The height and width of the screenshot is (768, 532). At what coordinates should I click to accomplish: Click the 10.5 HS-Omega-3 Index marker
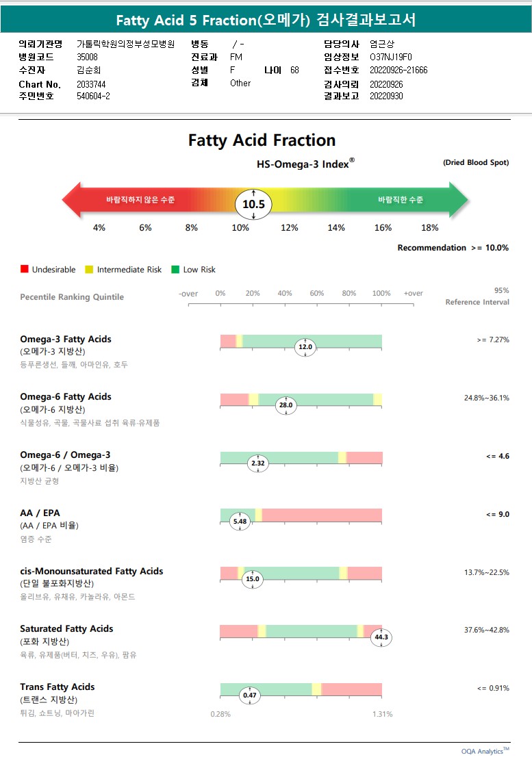click(x=253, y=204)
